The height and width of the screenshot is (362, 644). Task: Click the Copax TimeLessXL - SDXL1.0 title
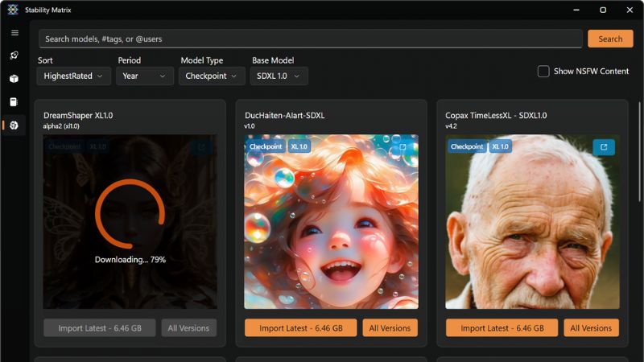pos(496,115)
